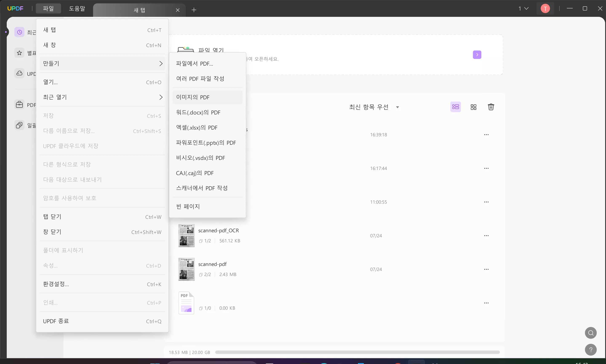The height and width of the screenshot is (364, 606).
Task: Select 열기... menu item
Action: [x=102, y=82]
